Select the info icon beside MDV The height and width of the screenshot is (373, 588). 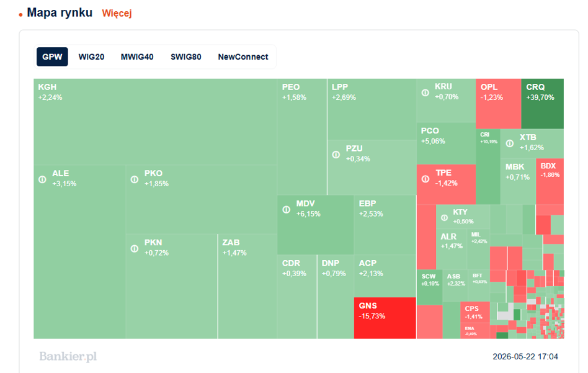[286, 209]
